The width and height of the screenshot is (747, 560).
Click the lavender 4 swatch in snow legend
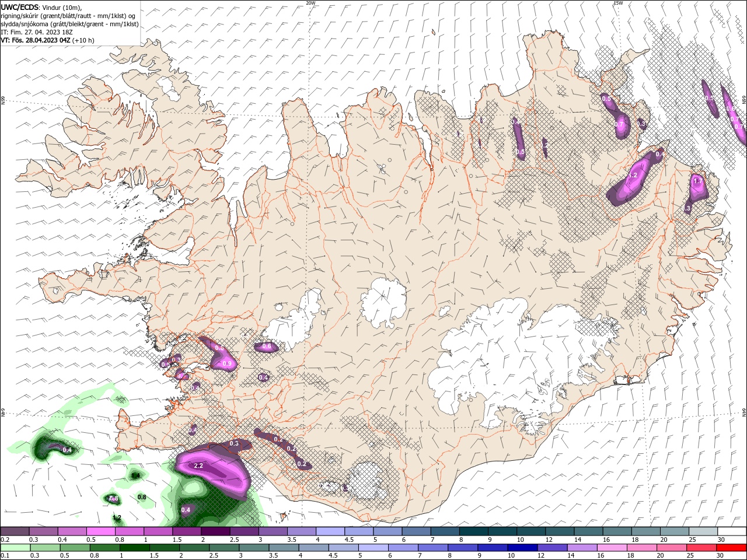(x=330, y=531)
